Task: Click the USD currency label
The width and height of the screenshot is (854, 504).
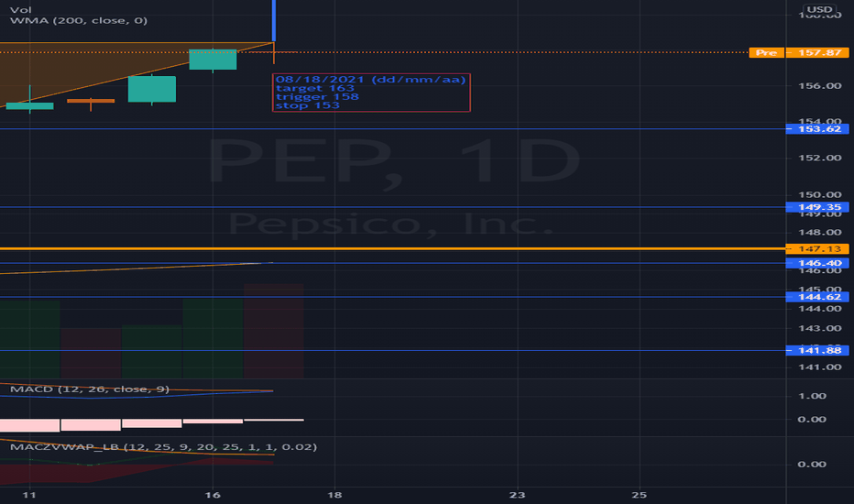Action: point(819,9)
